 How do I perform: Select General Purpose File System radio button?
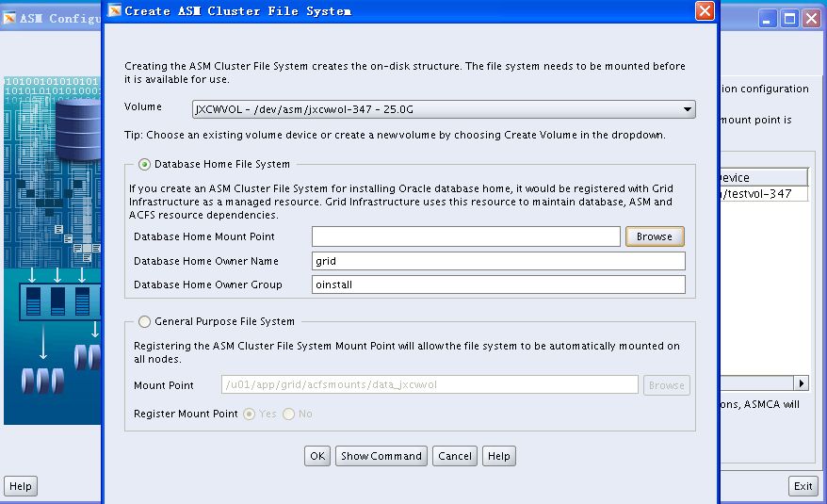144,321
